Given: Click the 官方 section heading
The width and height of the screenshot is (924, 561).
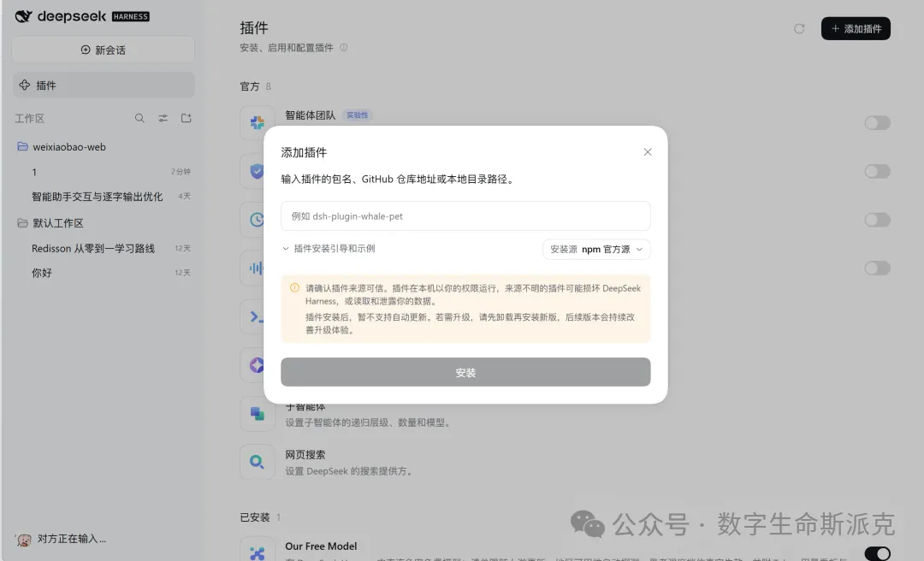Looking at the screenshot, I should click(x=249, y=86).
